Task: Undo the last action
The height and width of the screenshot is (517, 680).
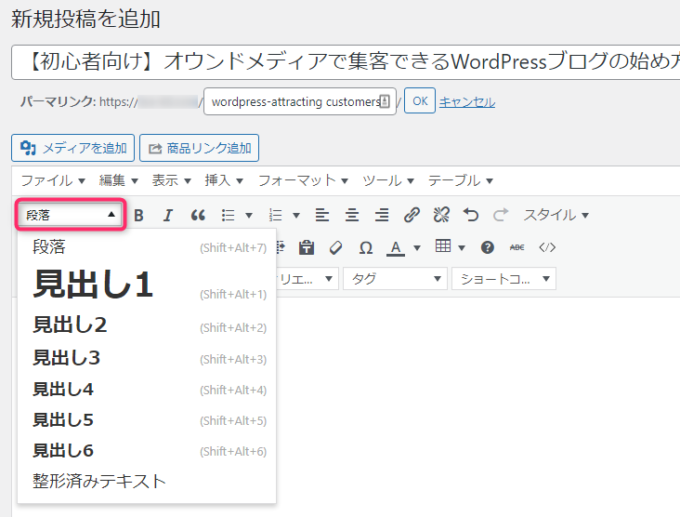Action: coord(471,215)
